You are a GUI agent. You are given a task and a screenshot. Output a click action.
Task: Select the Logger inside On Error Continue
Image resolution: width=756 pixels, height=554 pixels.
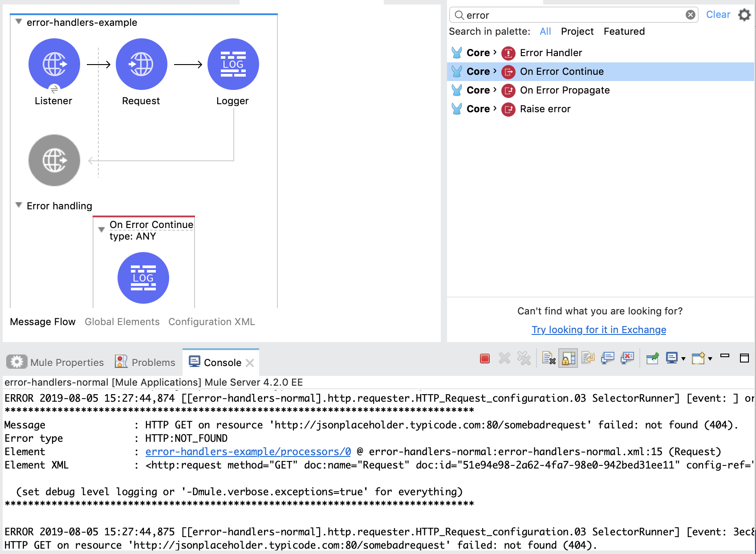[x=143, y=278]
